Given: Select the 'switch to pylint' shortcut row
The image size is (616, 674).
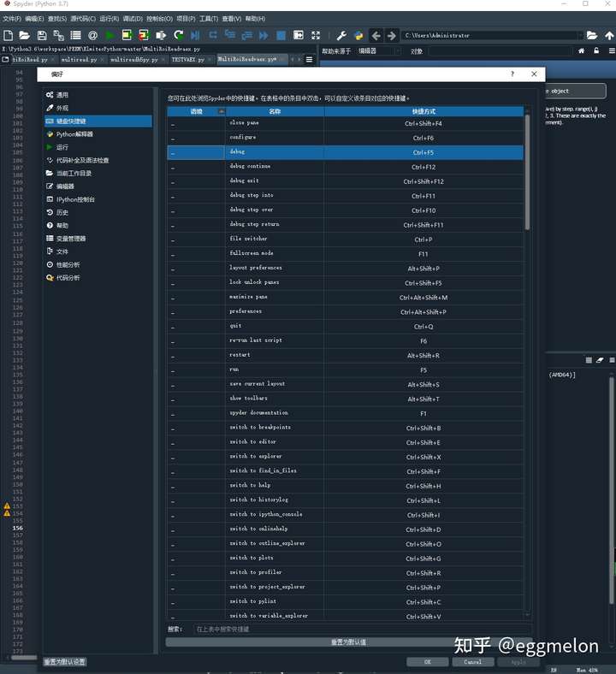Looking at the screenshot, I should 345,602.
